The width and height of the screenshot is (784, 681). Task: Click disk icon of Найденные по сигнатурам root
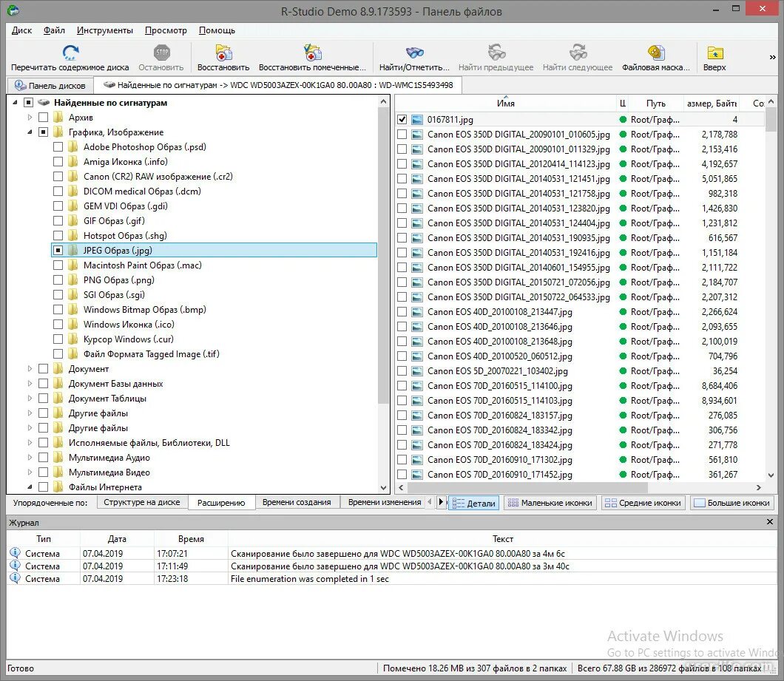tap(44, 103)
